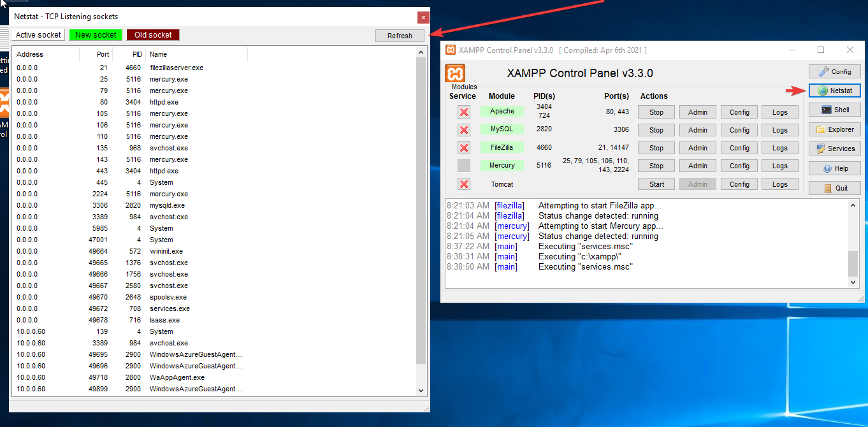Stop the Apache module
This screenshot has width=868, height=427.
[656, 112]
